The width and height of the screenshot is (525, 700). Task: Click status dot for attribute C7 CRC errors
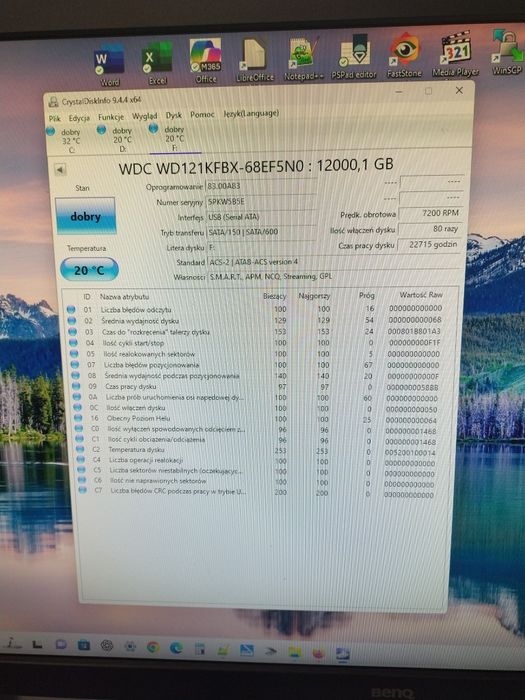click(82, 490)
